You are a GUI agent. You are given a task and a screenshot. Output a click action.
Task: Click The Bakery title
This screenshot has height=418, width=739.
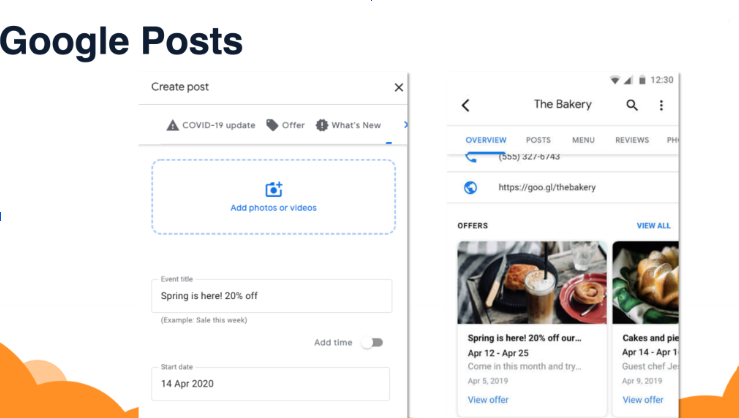(563, 104)
